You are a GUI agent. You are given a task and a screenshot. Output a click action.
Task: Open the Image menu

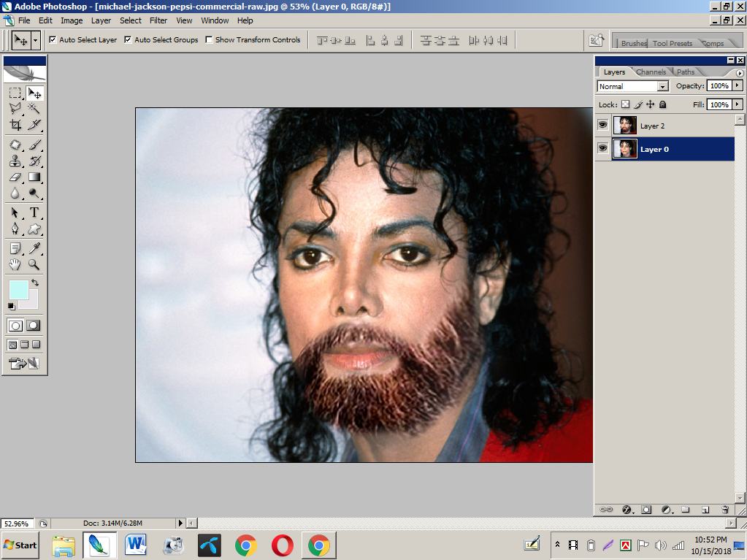coord(72,20)
